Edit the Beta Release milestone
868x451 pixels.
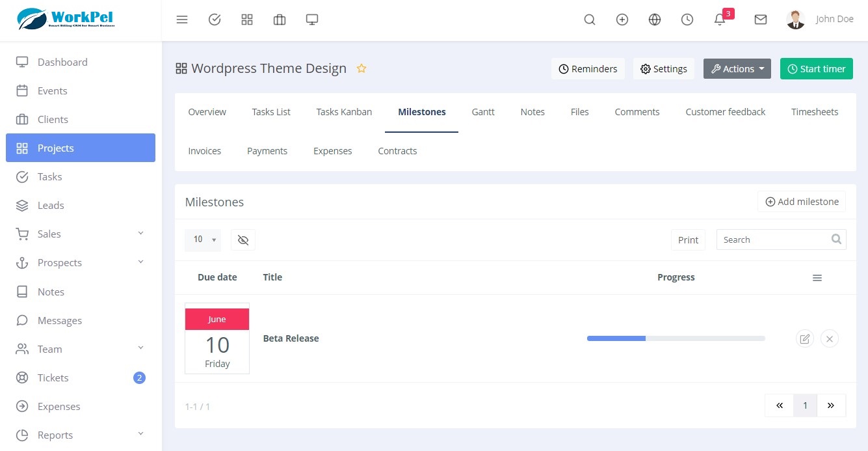click(x=805, y=338)
